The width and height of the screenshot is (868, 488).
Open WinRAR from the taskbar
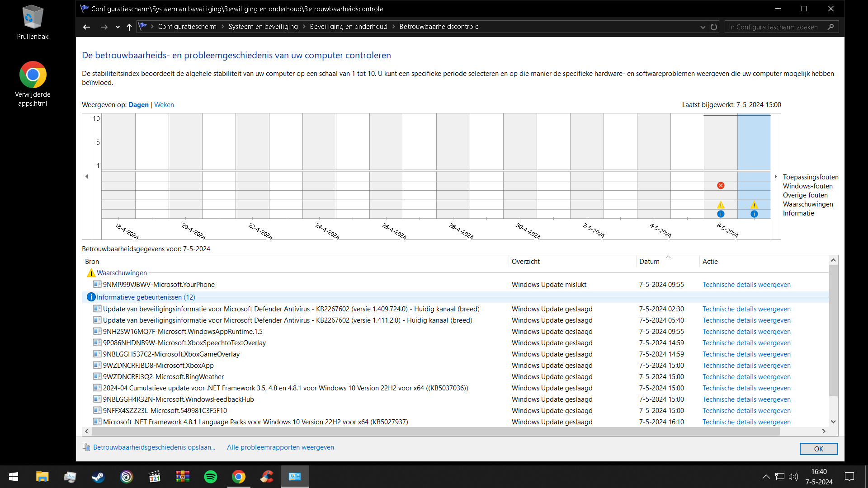(x=183, y=477)
